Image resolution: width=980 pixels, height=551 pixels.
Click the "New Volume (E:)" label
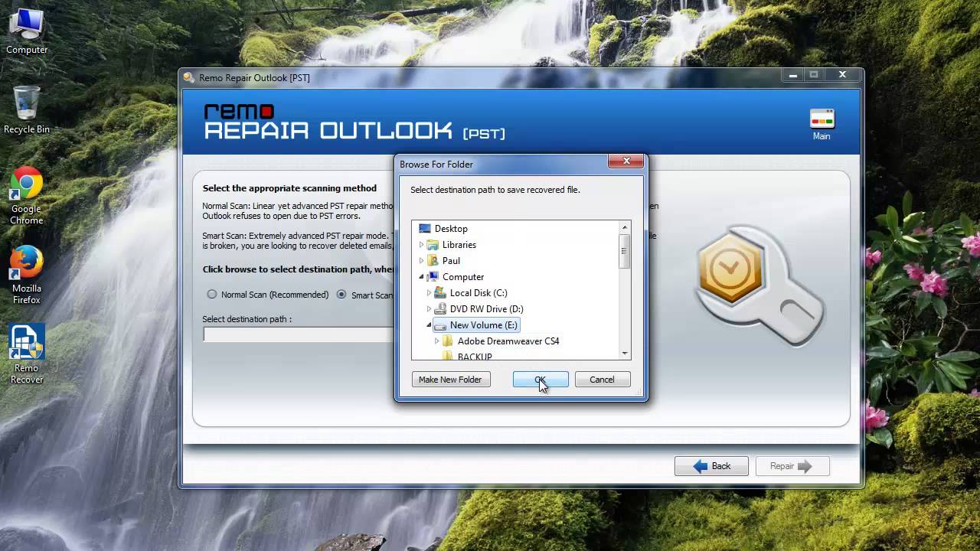point(484,324)
